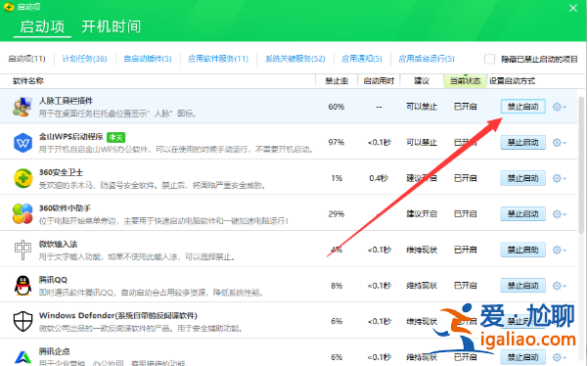This screenshot has height=366, width=588.
Task: Select the 腾讯QQ name text
Action: coord(53,280)
